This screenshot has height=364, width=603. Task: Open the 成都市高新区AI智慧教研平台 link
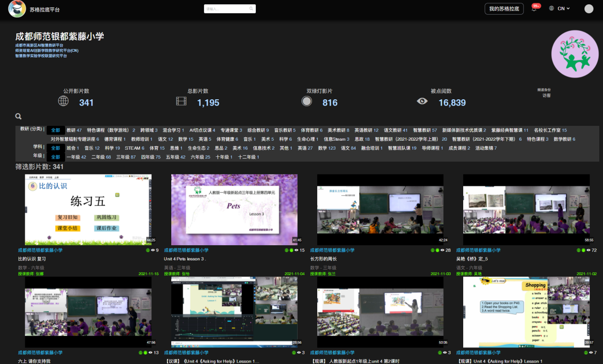coord(39,45)
